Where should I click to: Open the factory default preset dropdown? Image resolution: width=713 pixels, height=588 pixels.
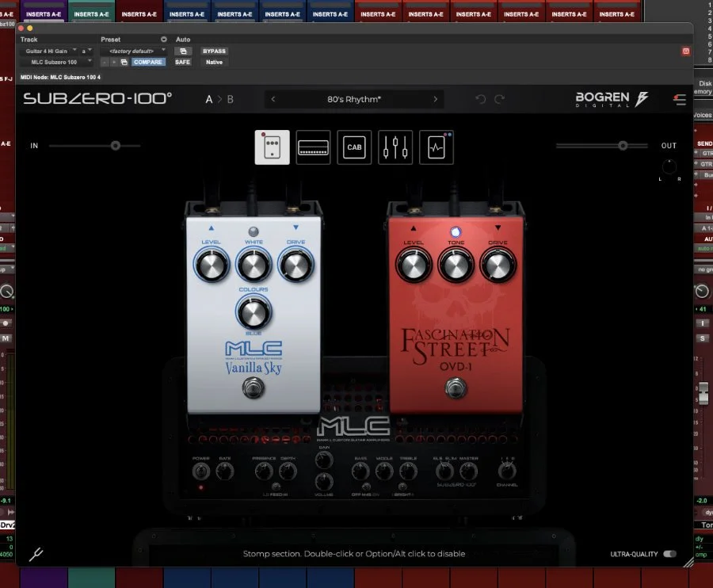[x=134, y=52]
